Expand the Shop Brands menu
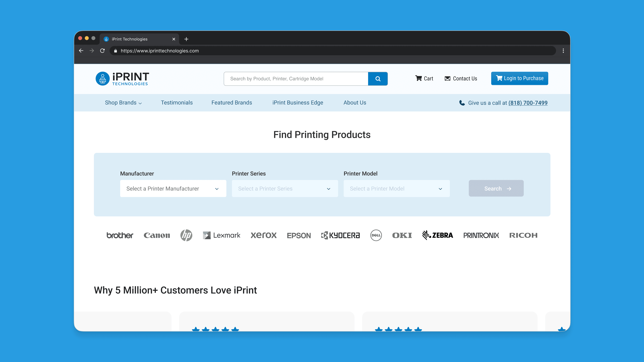The height and width of the screenshot is (362, 644). coord(123,103)
